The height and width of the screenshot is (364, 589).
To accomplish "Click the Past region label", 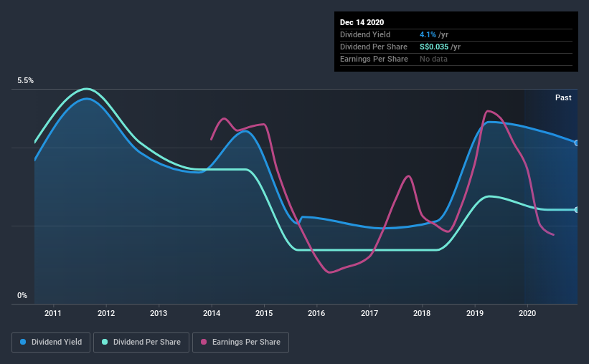I will click(563, 97).
